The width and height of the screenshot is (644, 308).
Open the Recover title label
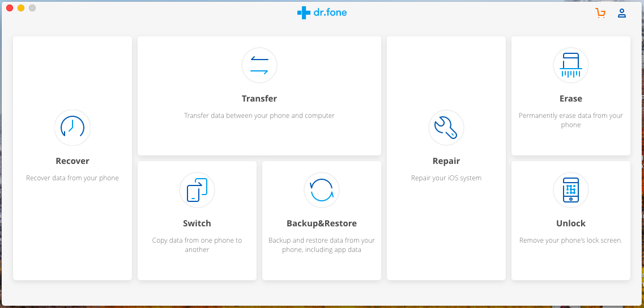pos(72,161)
